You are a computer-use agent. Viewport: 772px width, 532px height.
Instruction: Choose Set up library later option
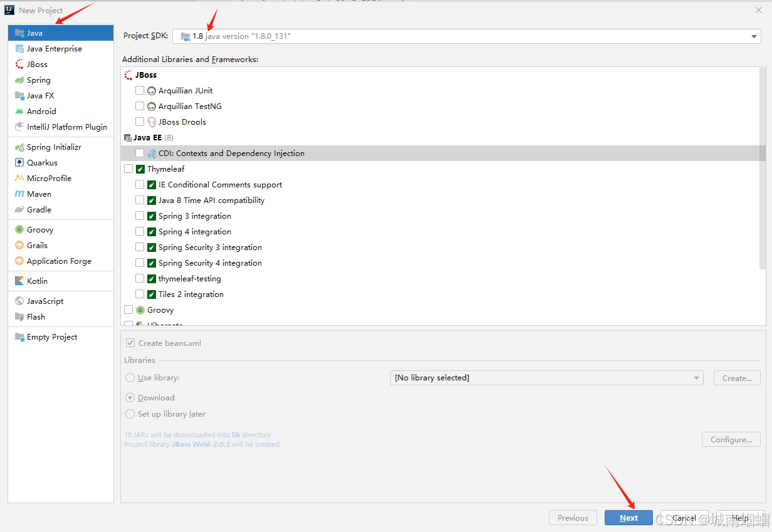click(x=130, y=414)
